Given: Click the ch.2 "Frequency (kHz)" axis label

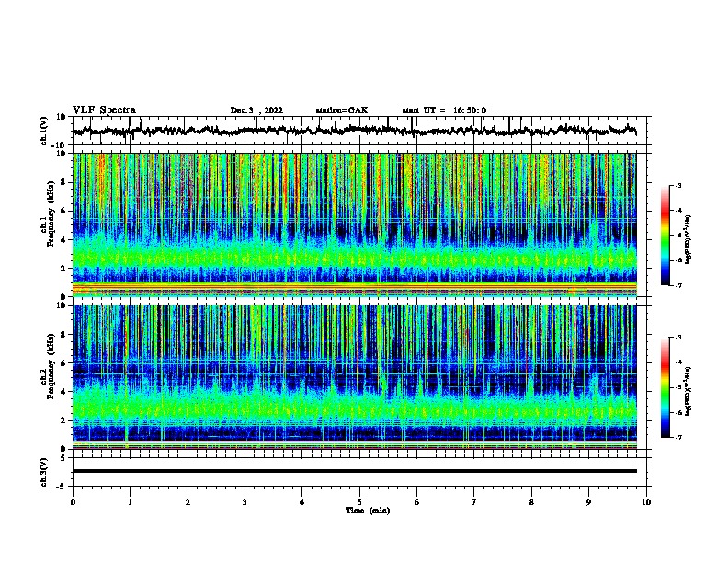Looking at the screenshot, I should click(51, 366).
